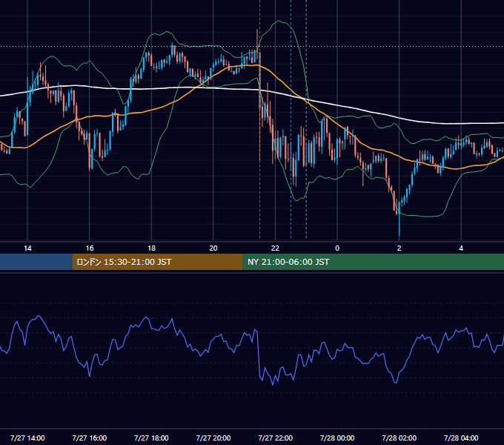Image resolution: width=504 pixels, height=445 pixels.
Task: Click the 18 hour label on price chart axis
Action: [x=151, y=248]
